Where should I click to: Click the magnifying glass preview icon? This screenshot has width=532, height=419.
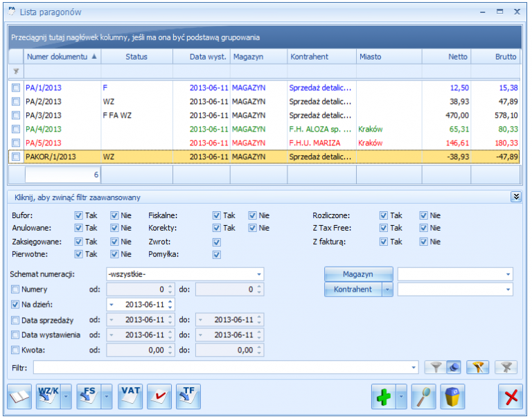click(423, 396)
